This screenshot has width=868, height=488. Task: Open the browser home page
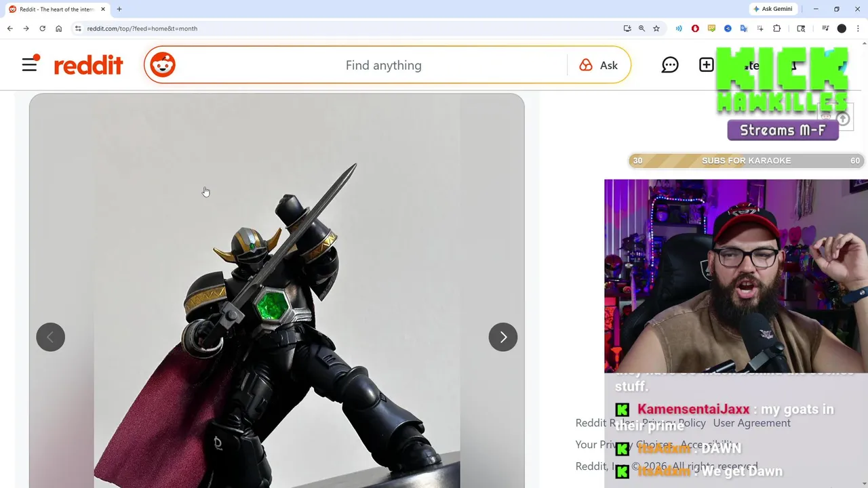[58, 28]
